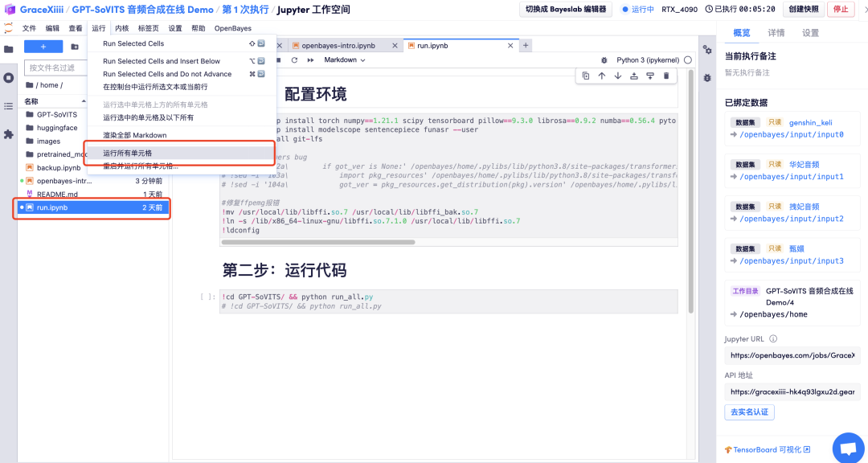Viewport: 868px width, 463px height.
Task: Open the 华妃音频 dataset link
Action: click(805, 165)
